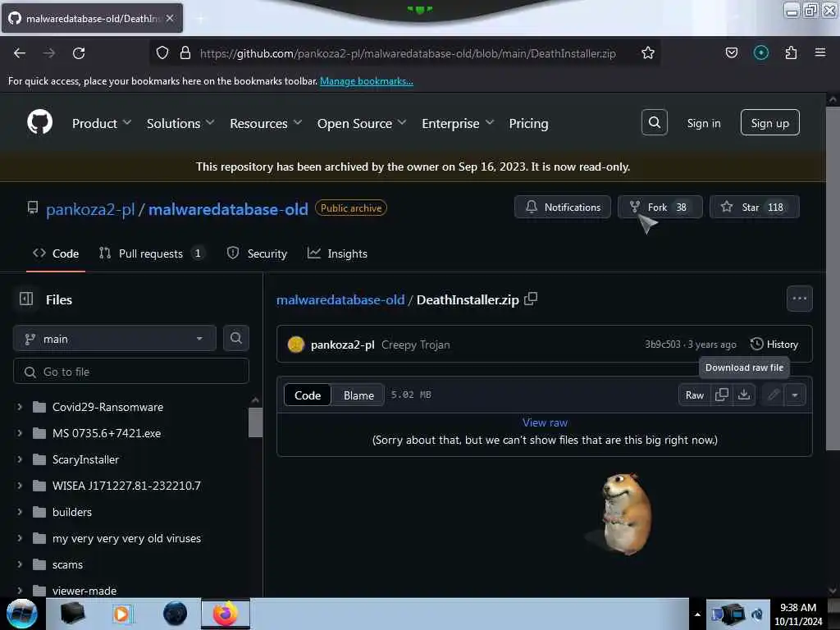
Task: Bookmark this page with star icon
Action: [648, 53]
